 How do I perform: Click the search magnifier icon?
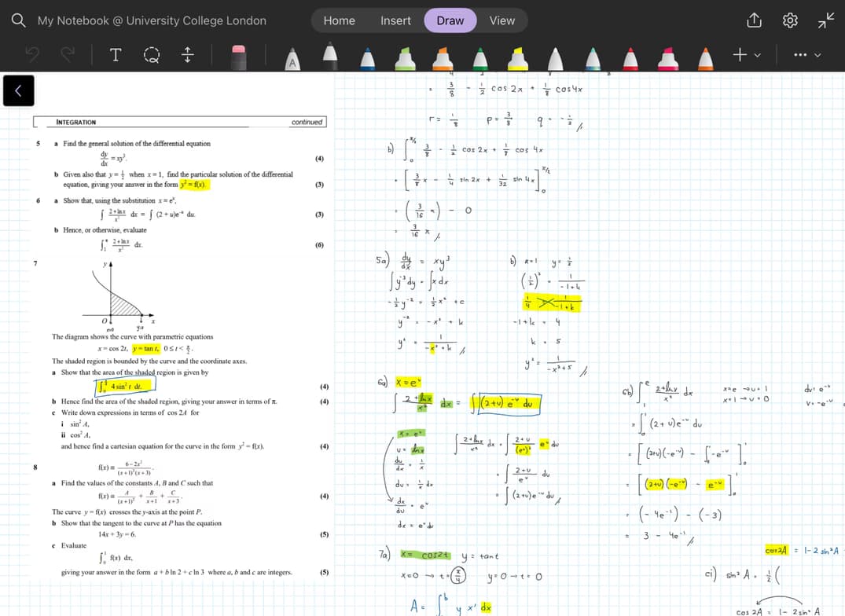[x=18, y=20]
